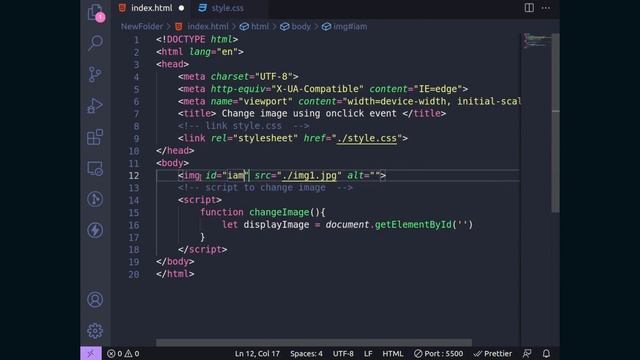The width and height of the screenshot is (640, 360).
Task: Click the X-UA-Compatible attribute value
Action: (317, 89)
